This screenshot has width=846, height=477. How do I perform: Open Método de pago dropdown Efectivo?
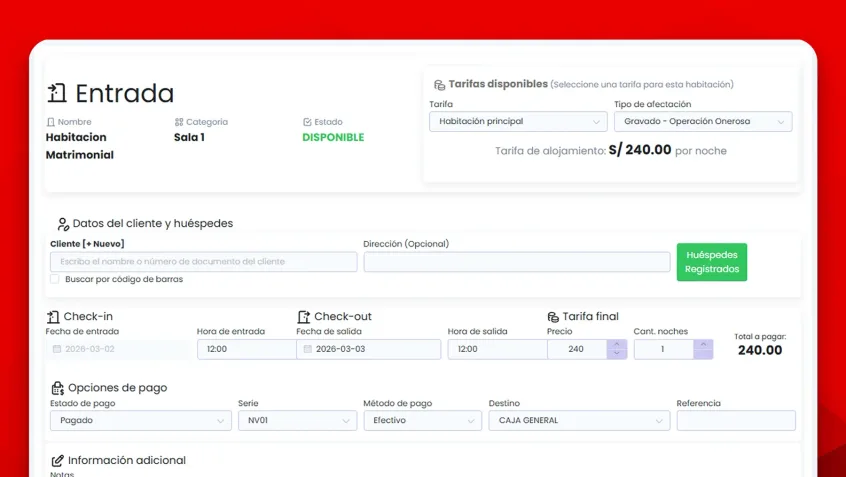click(x=422, y=420)
